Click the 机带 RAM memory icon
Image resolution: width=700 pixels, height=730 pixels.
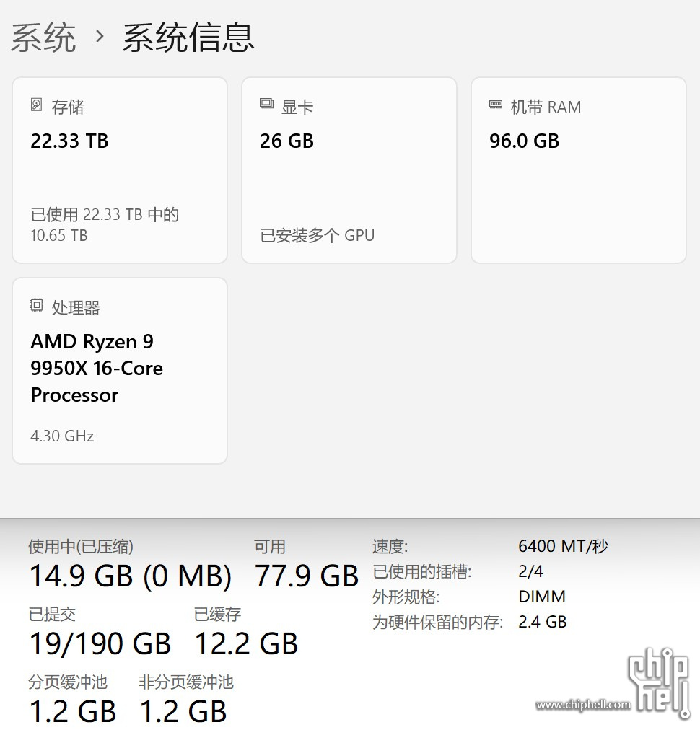(x=496, y=105)
